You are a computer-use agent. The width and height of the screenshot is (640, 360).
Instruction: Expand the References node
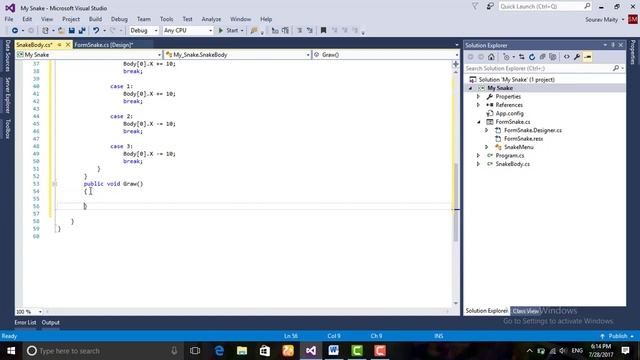point(478,105)
